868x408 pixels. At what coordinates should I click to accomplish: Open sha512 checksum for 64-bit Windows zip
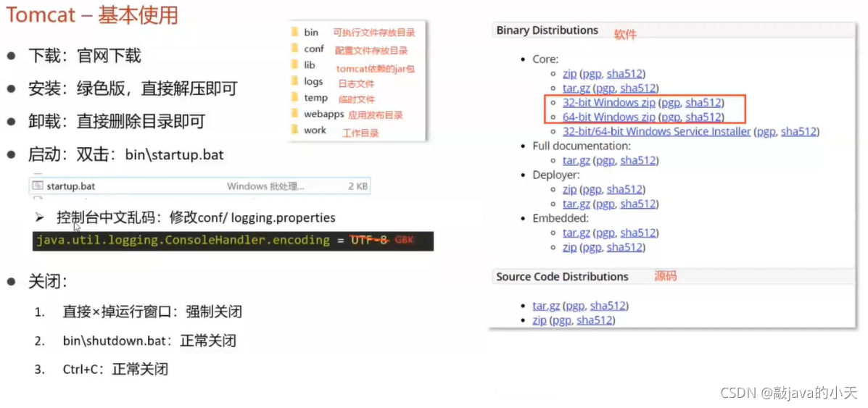coord(703,117)
